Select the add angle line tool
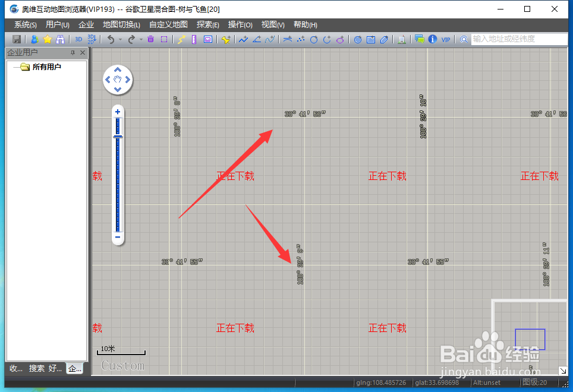Image resolution: width=573 pixels, height=392 pixels. [257, 39]
